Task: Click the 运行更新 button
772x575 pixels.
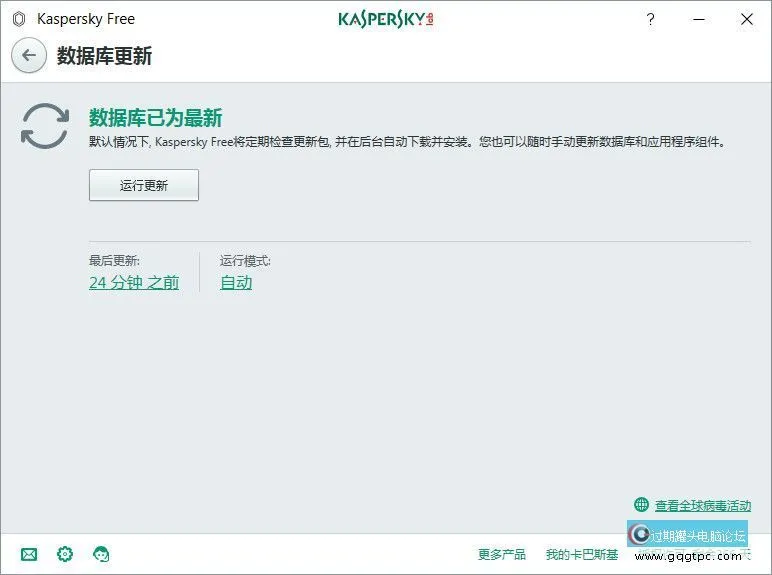Action: (x=144, y=185)
